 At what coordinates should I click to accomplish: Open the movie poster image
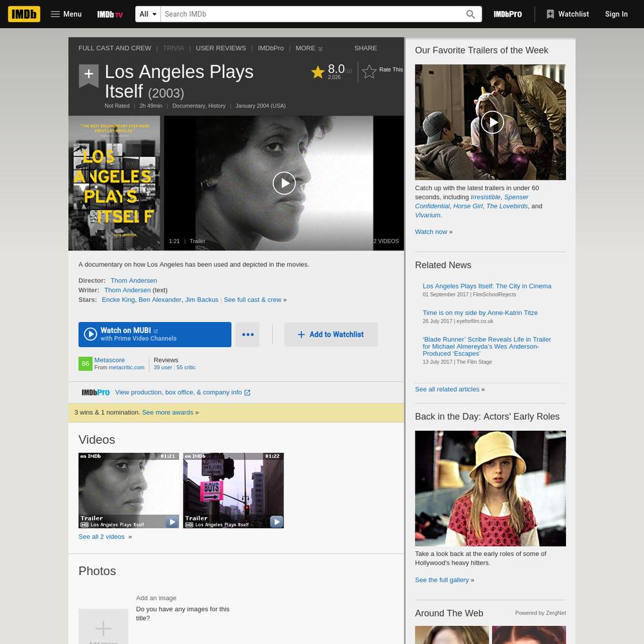(114, 183)
